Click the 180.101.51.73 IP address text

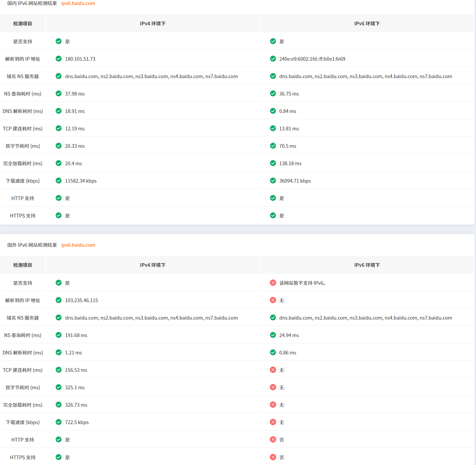80,59
